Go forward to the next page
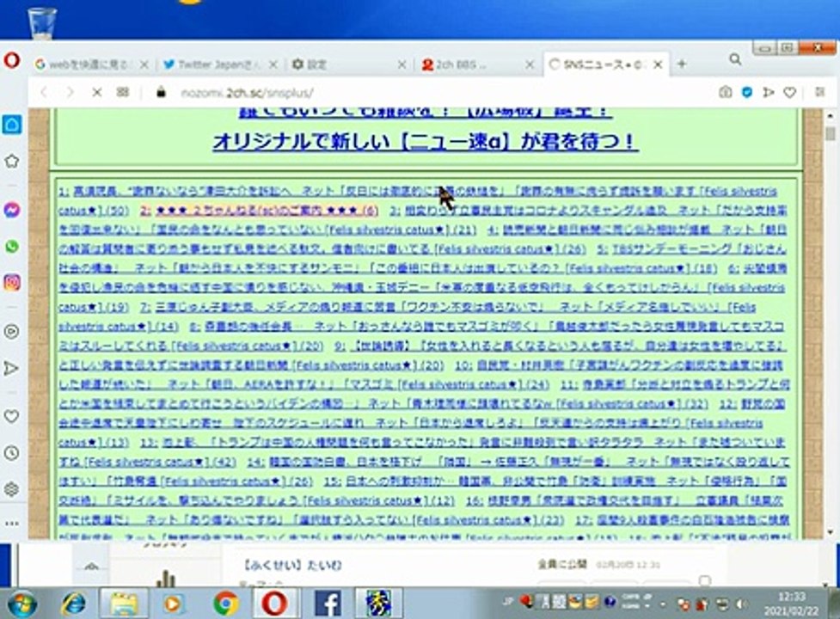The width and height of the screenshot is (840, 619). [71, 93]
